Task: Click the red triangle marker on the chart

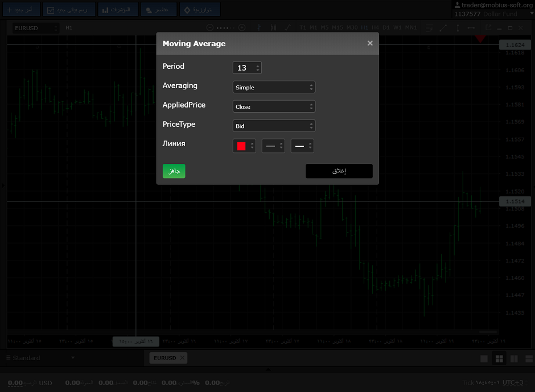Action: 480,39
